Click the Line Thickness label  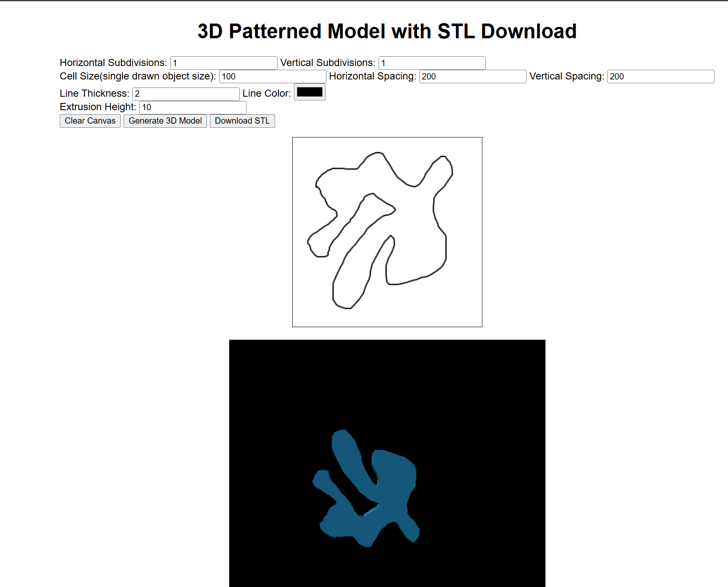[x=95, y=93]
